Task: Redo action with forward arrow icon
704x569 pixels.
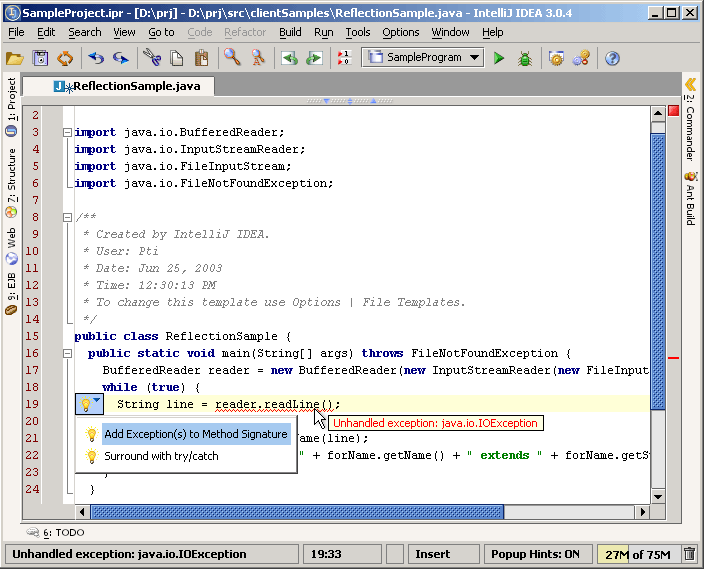Action: click(x=120, y=58)
